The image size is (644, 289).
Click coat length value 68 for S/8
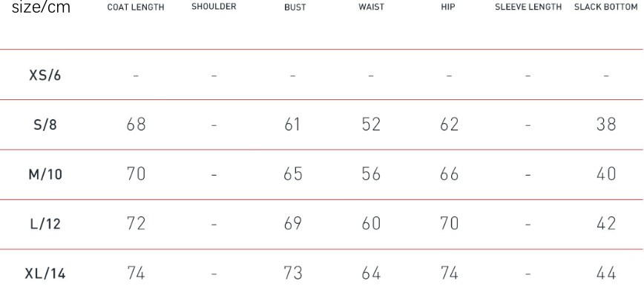[136, 124]
